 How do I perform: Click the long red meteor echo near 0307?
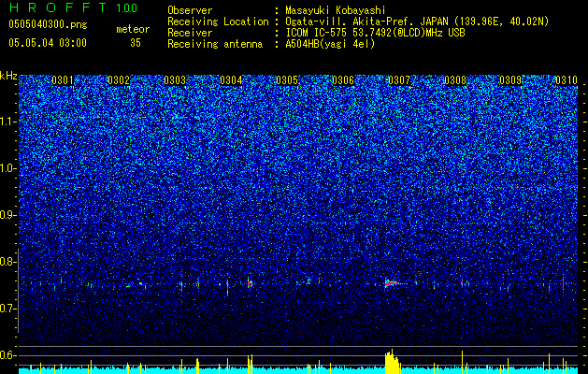click(x=392, y=283)
